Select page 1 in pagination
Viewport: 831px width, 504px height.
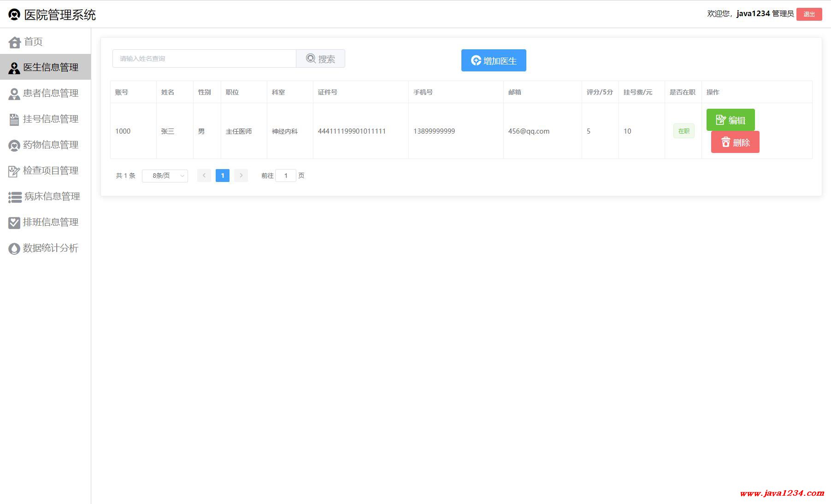pos(223,176)
